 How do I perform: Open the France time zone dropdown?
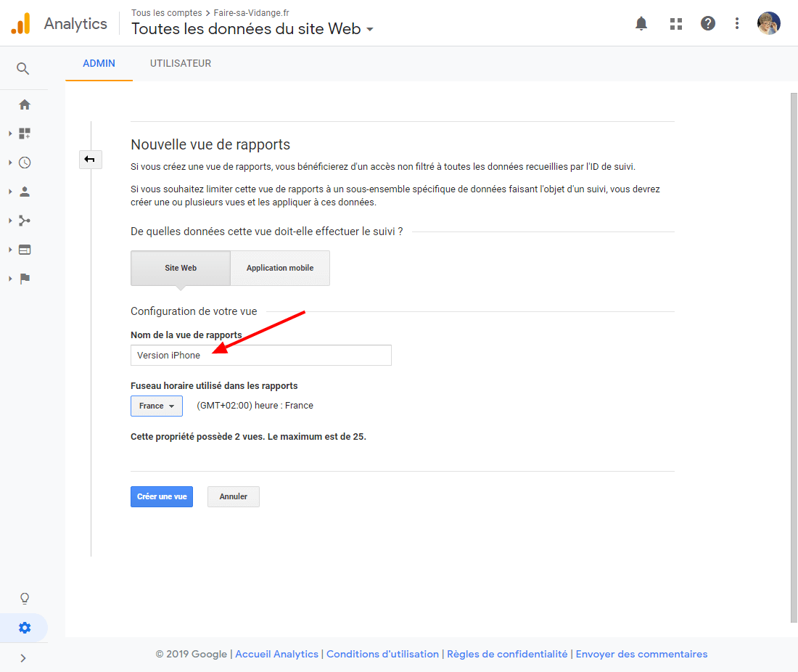click(x=156, y=406)
